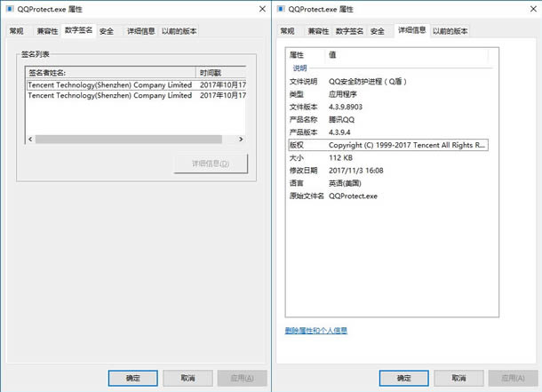This screenshot has width=542, height=392.
Task: Click the 文件版本 4.3.9.8903 row
Action: point(387,107)
